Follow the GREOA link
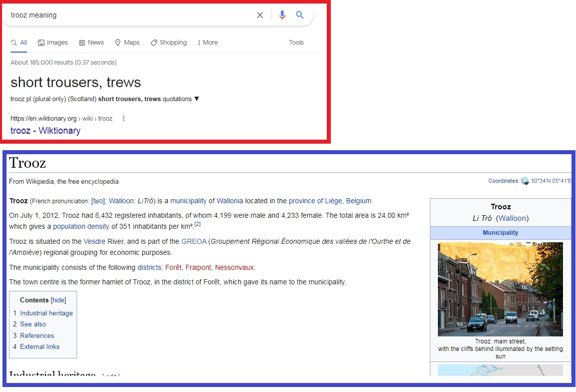Screen dimensions: 576x392 coord(194,241)
